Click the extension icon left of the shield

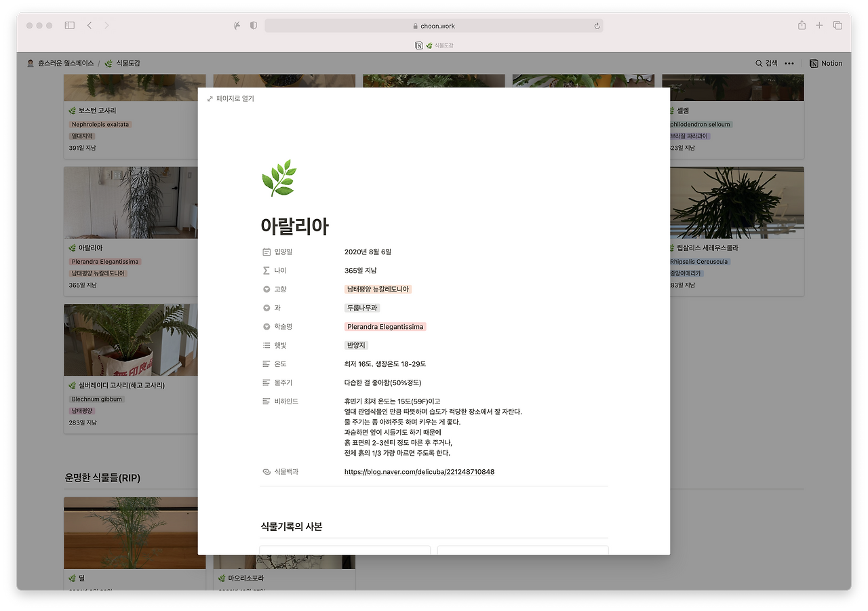(x=237, y=25)
